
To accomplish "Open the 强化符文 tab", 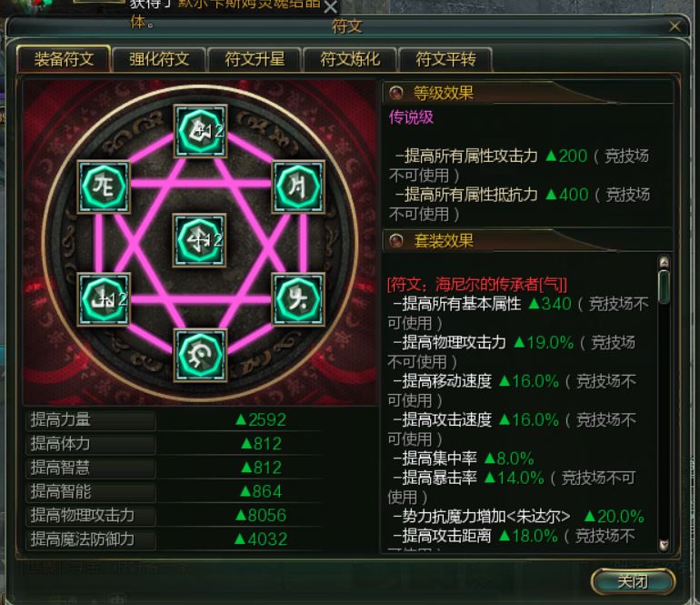I will click(x=159, y=59).
